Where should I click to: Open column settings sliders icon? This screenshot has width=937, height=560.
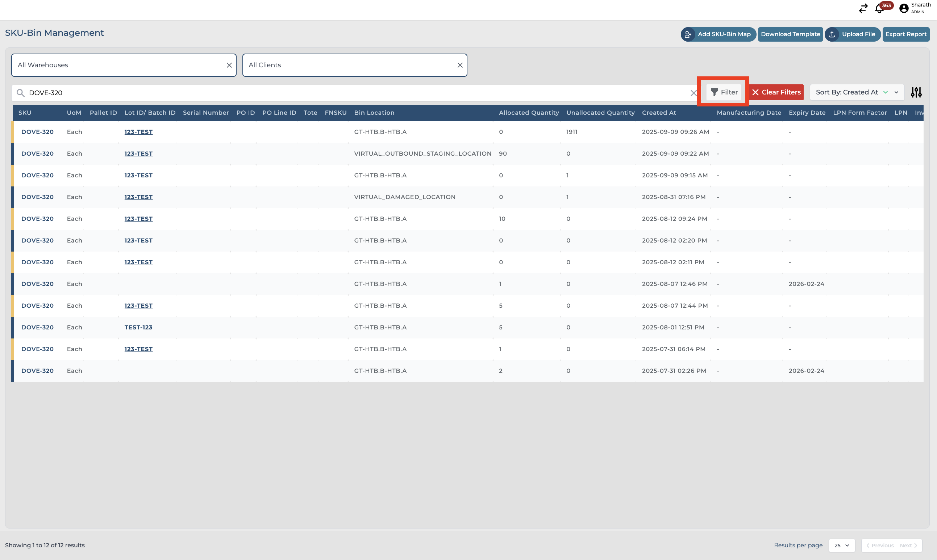click(x=916, y=92)
